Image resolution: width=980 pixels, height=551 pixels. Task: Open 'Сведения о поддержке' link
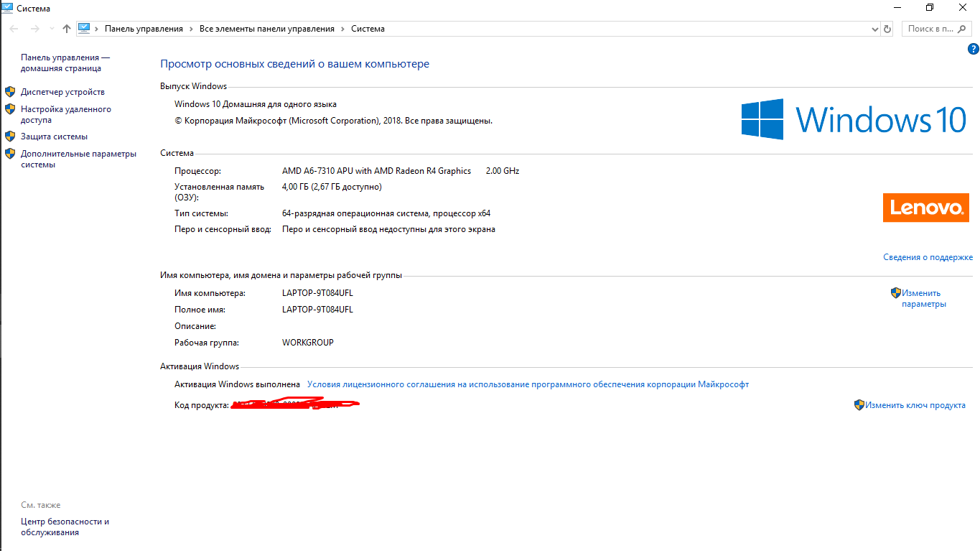point(928,257)
